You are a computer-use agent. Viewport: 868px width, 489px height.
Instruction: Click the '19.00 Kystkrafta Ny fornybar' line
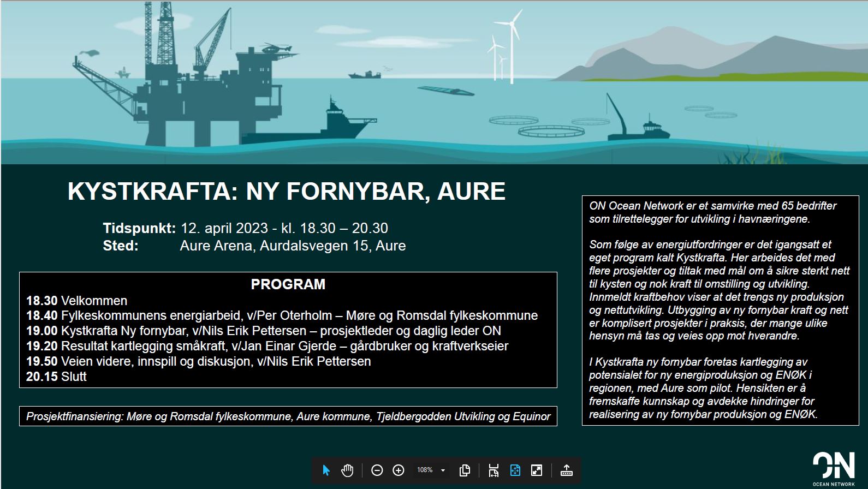click(x=264, y=331)
